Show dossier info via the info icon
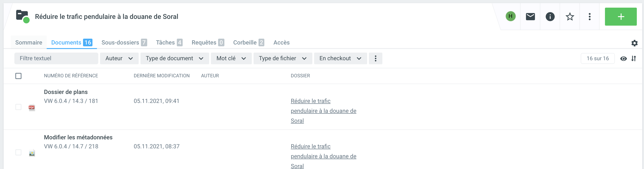 click(x=550, y=17)
